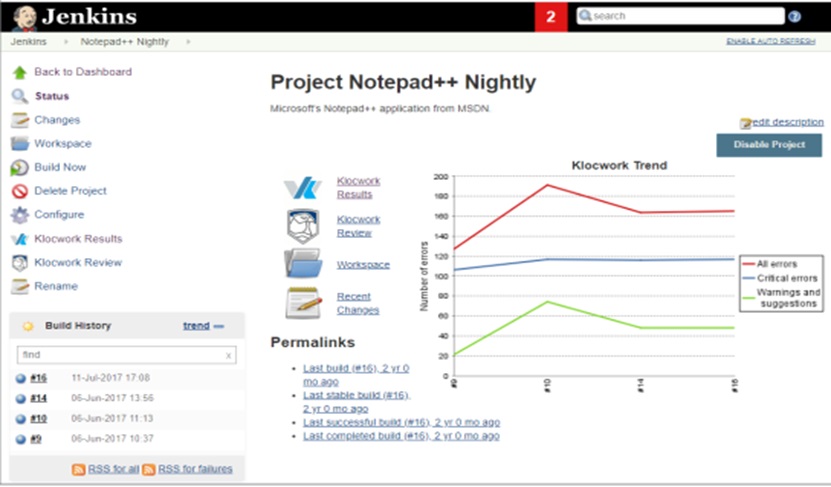
Task: Click the blue status ball for build #9
Action: [21, 439]
